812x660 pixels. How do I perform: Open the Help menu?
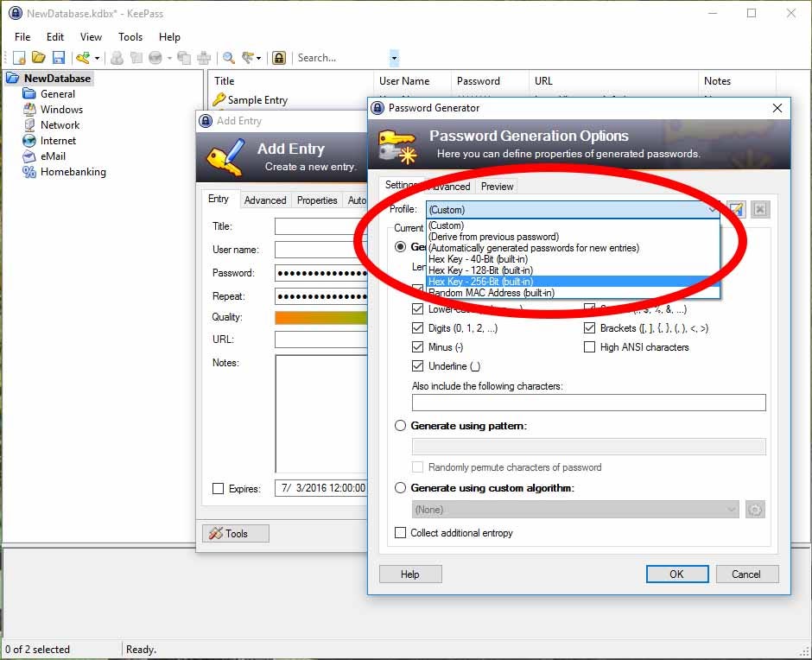tap(169, 37)
